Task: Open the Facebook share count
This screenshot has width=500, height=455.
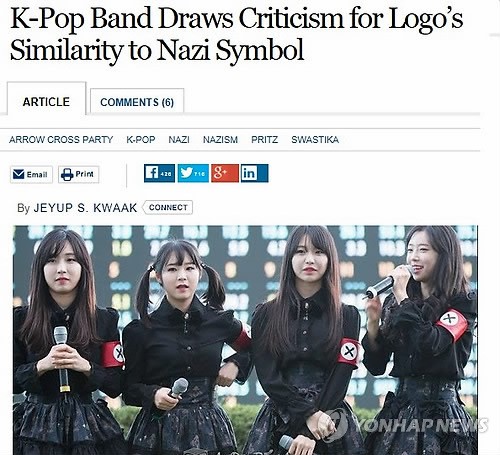Action: point(166,174)
